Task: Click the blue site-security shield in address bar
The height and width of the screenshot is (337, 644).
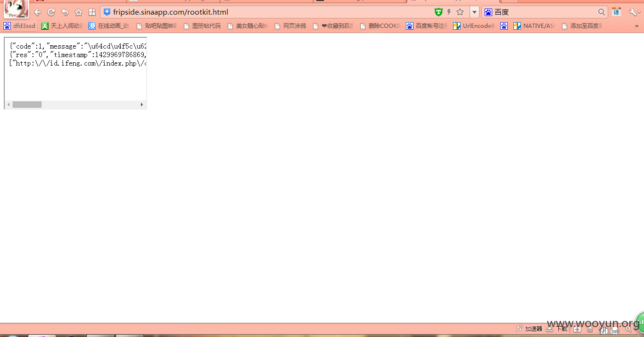Action: 107,12
